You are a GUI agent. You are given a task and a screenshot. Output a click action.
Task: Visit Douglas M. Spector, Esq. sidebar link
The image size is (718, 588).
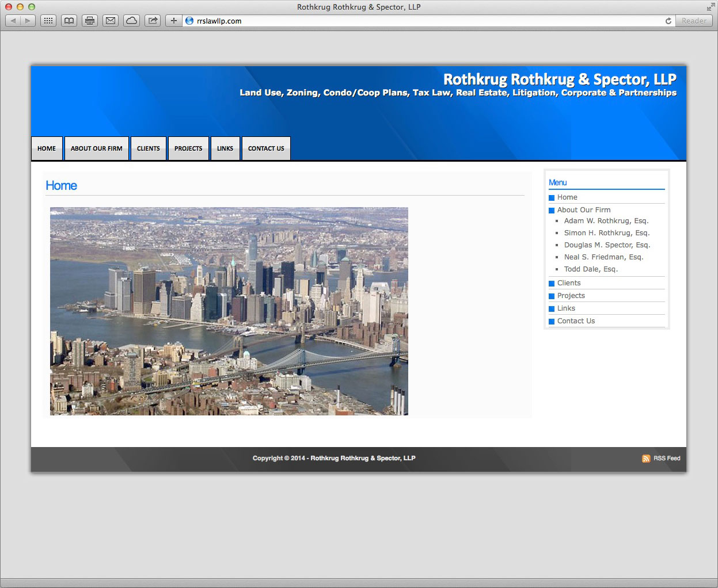pyautogui.click(x=607, y=245)
